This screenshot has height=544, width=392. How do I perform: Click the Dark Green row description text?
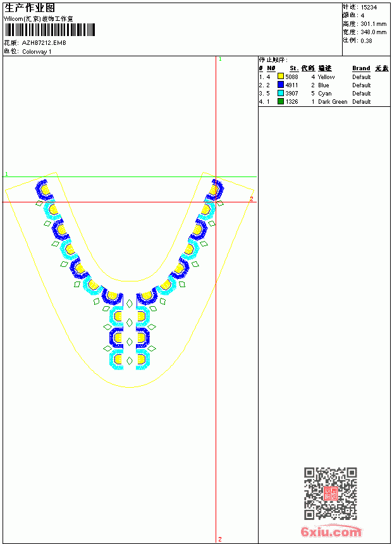pos(333,102)
